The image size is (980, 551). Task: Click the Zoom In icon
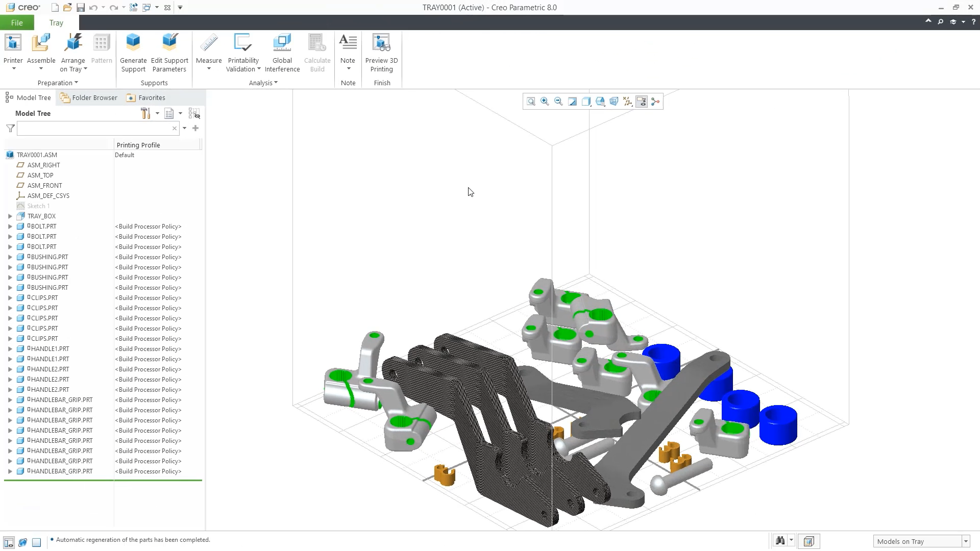coord(545,102)
